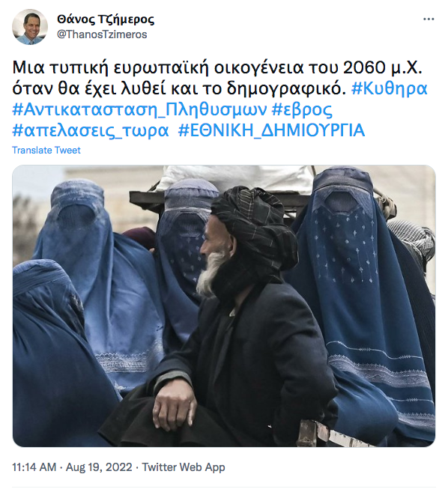Open the Twitter Web App source link
The image size is (448, 489).
pos(184,467)
